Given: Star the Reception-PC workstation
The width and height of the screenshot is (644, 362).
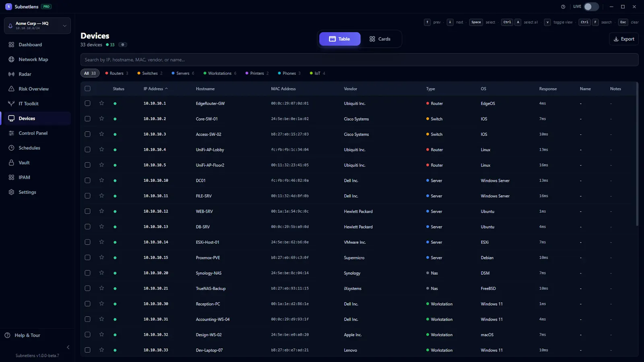Looking at the screenshot, I should click(101, 304).
